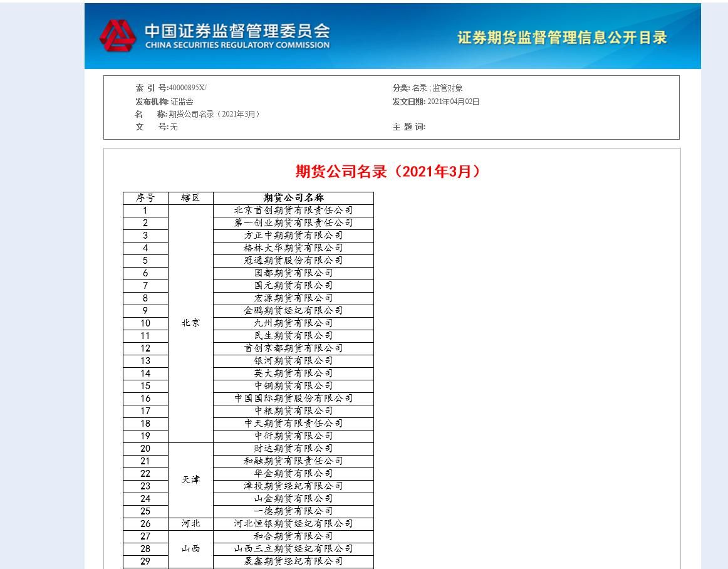This screenshot has width=728, height=569.
Task: Select 财达期货有限公司 row
Action: (x=293, y=449)
